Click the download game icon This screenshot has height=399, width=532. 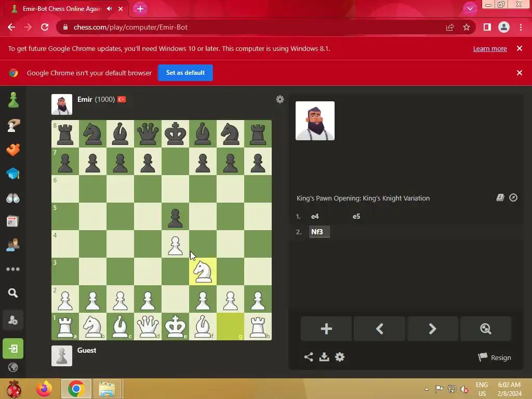[x=324, y=357]
